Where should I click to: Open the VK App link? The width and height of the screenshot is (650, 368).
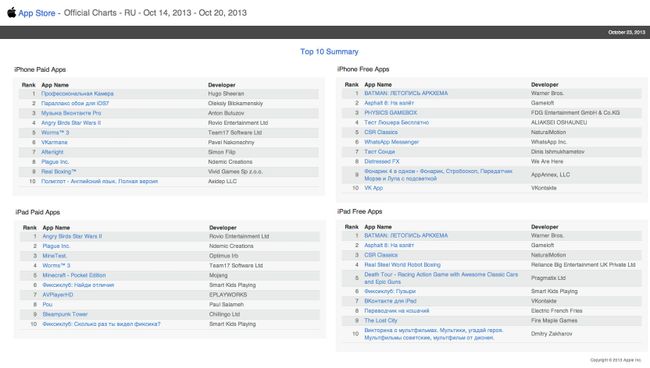pyautogui.click(x=374, y=188)
